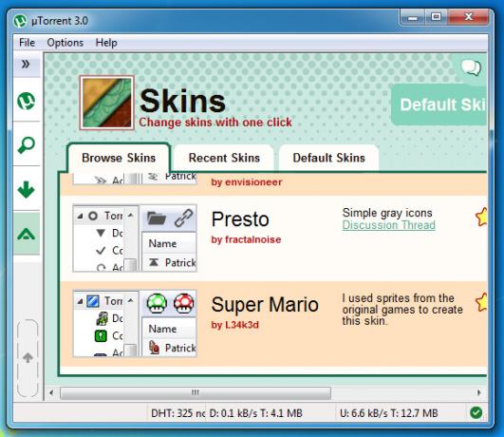Open the Help menu

coord(106,43)
